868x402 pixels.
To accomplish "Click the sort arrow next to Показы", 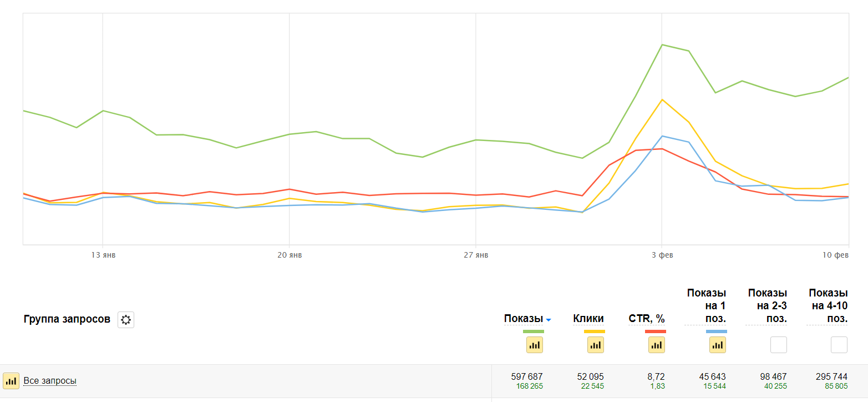I will (x=549, y=320).
